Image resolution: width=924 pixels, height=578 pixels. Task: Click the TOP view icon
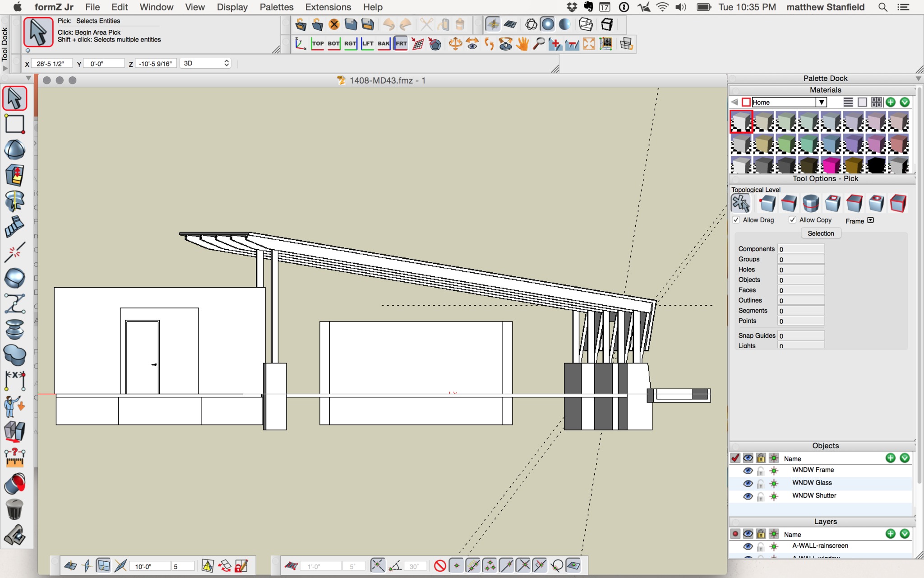point(318,44)
